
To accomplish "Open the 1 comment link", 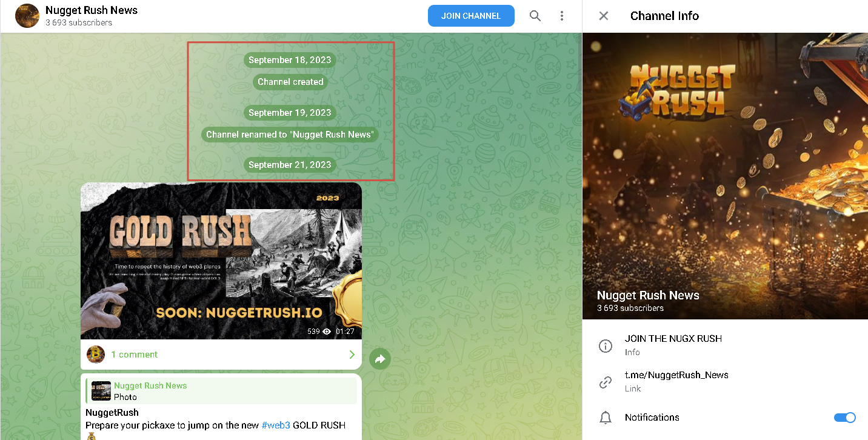I will [x=134, y=355].
